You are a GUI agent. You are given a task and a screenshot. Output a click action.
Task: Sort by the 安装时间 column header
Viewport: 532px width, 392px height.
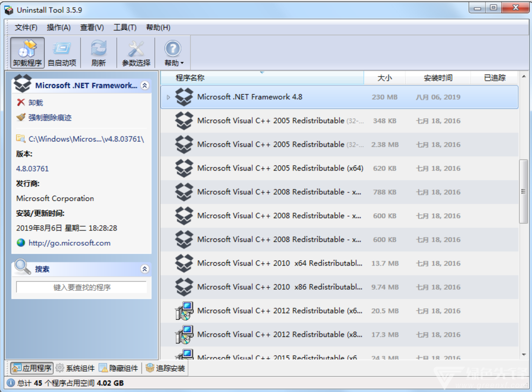click(x=438, y=78)
